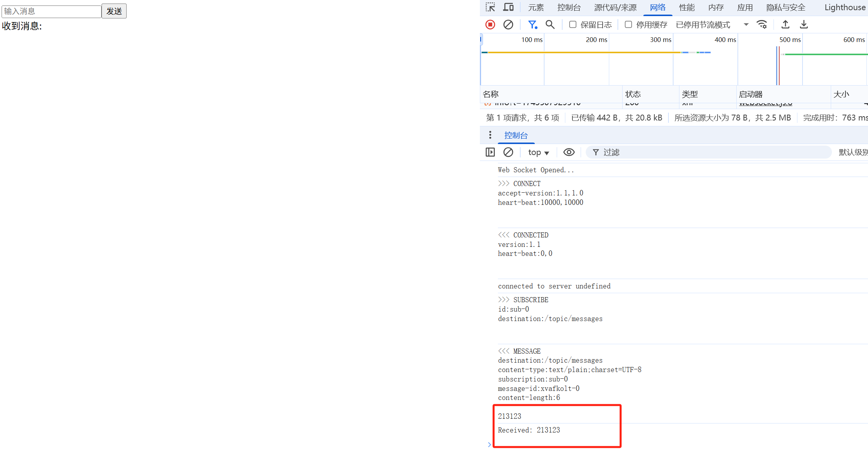Viewport: 868px width, 449px height.
Task: Clear the console output
Action: [x=508, y=152]
